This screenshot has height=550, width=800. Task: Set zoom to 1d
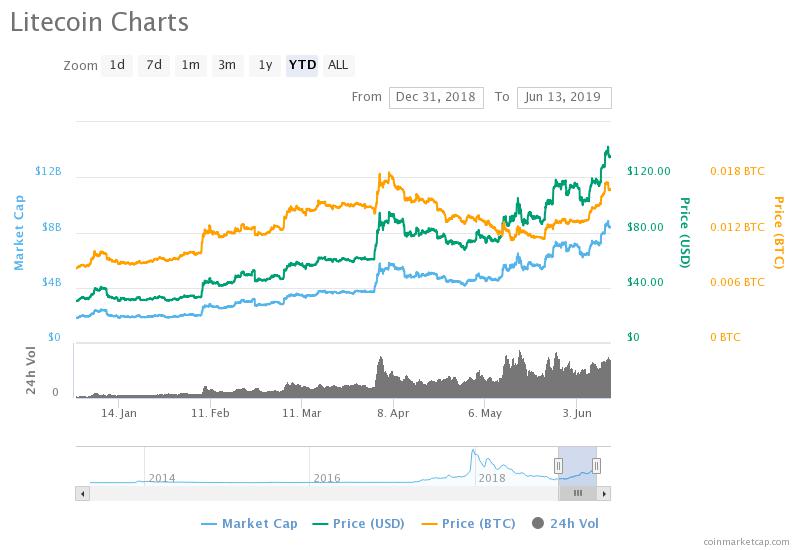(117, 65)
